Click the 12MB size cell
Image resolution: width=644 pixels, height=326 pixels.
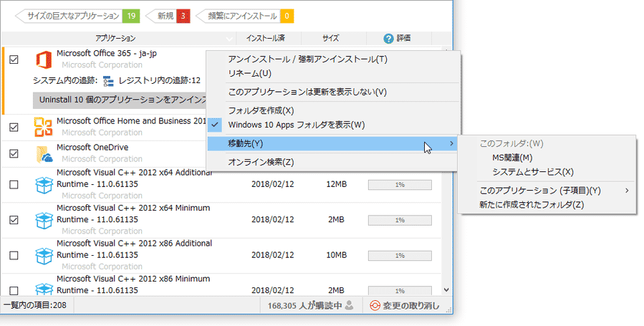tap(336, 184)
